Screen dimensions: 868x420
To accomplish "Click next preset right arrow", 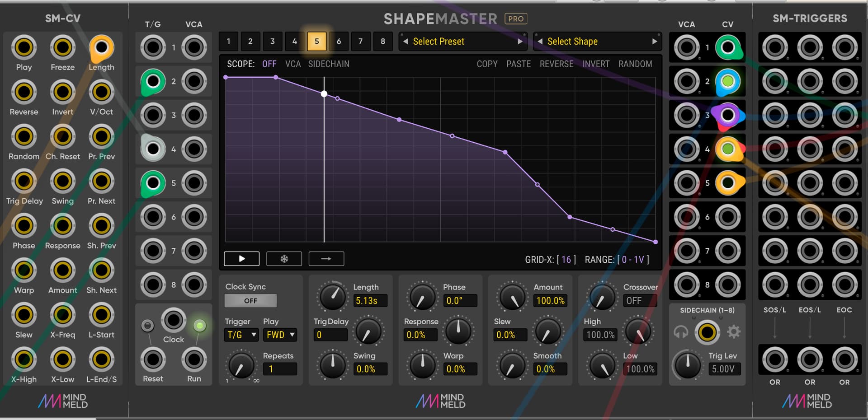I will (520, 42).
